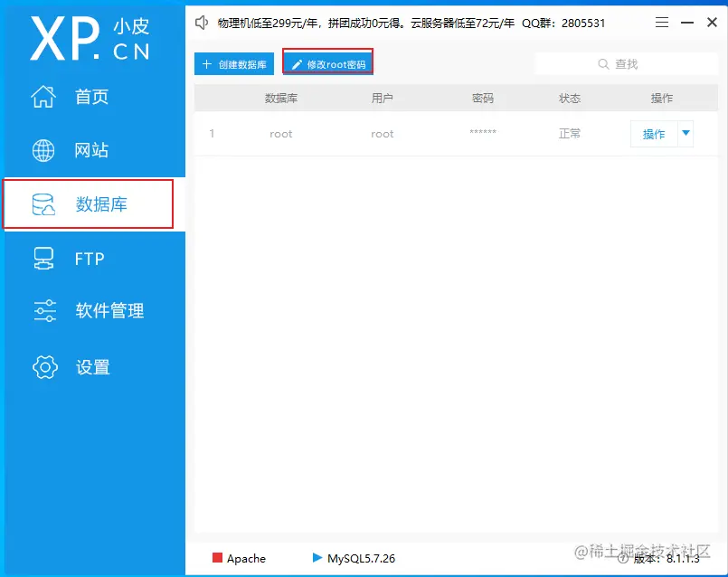The height and width of the screenshot is (577, 728).
Task: Click the MySQL5.7.26 status label
Action: coord(361,558)
